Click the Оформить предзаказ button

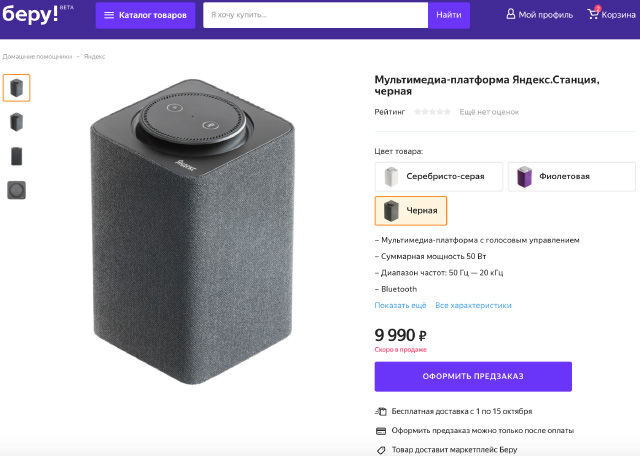coord(473,376)
